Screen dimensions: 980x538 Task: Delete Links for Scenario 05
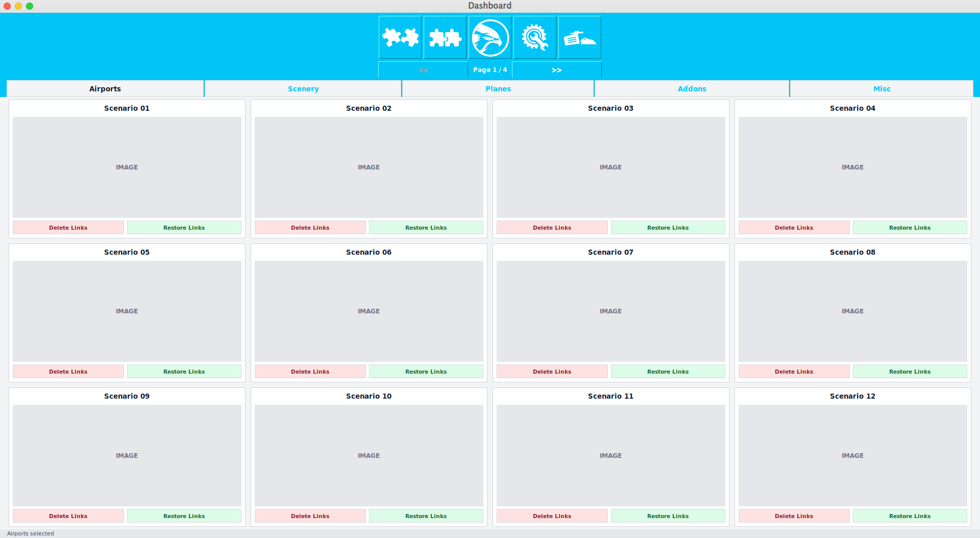pos(68,372)
